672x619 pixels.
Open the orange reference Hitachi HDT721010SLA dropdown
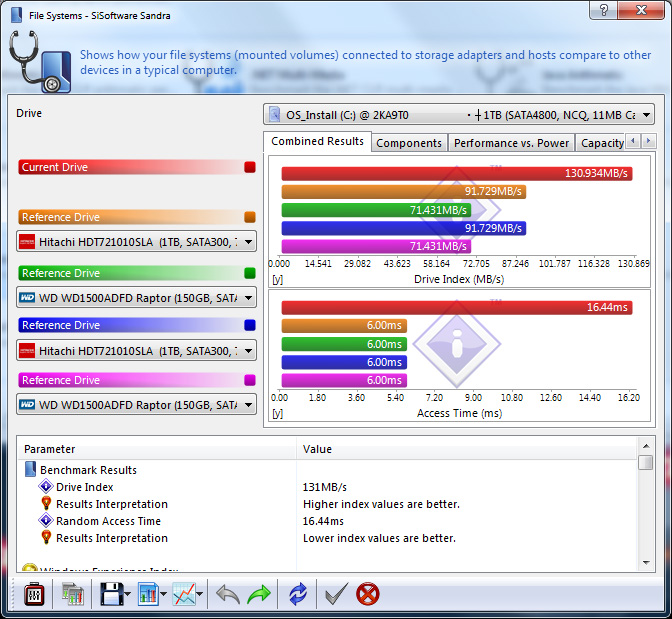(x=137, y=242)
